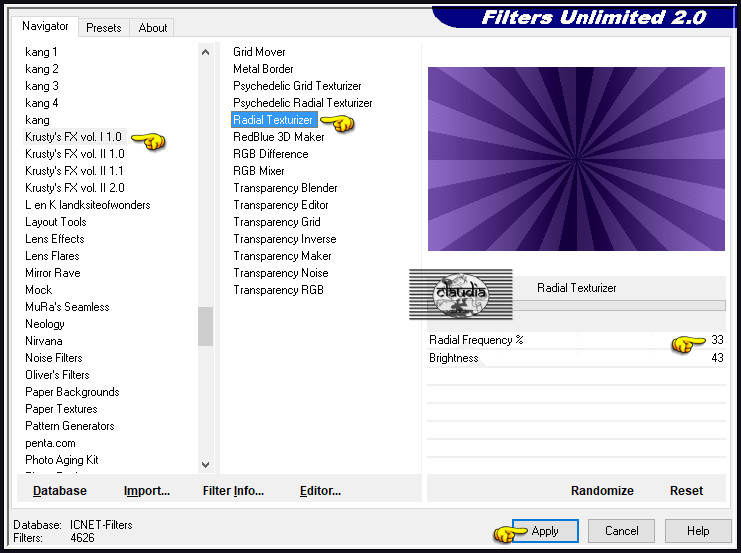This screenshot has width=741, height=553.
Task: Adjust the Brightness slider
Action: [576, 358]
